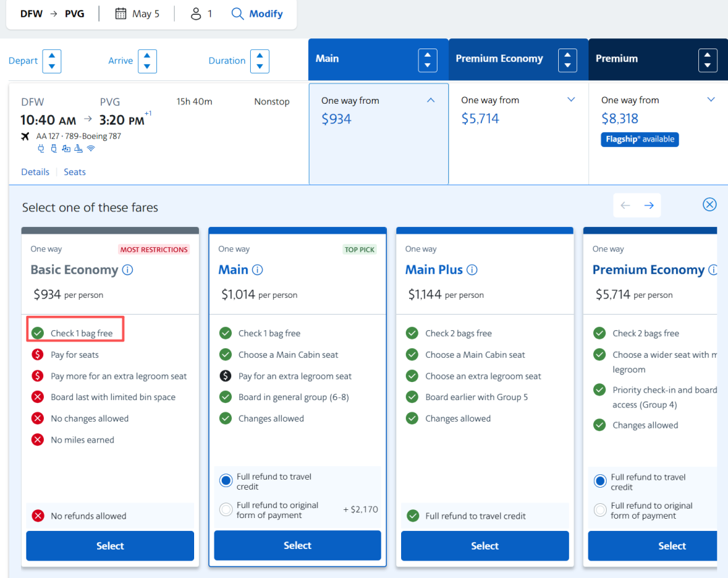Screen dimensions: 728x578
Task: Select Main full refund to travel credit
Action: [226, 481]
